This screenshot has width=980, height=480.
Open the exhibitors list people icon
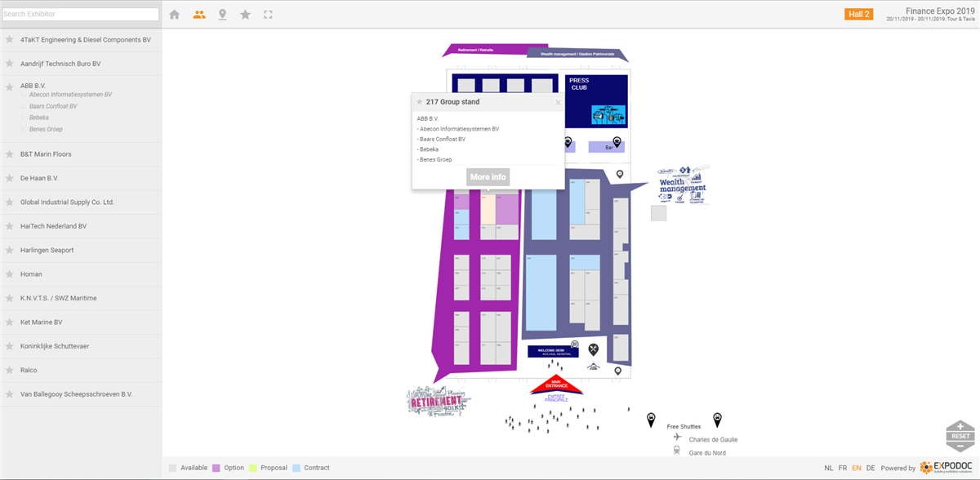pyautogui.click(x=199, y=15)
